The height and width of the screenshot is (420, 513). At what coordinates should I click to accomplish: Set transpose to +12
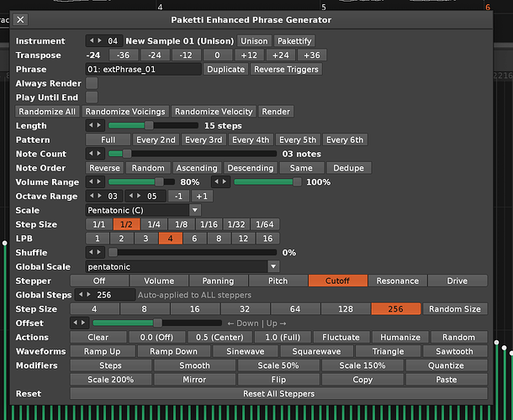(x=249, y=55)
